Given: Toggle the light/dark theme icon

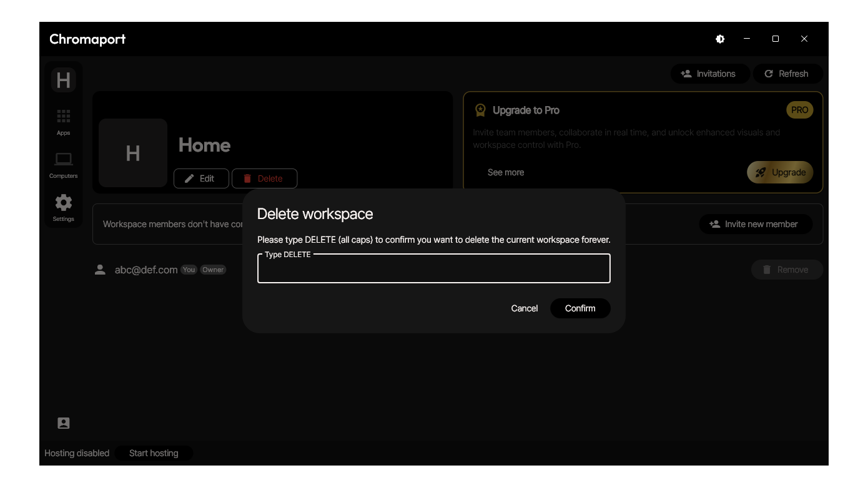Looking at the screenshot, I should (720, 39).
